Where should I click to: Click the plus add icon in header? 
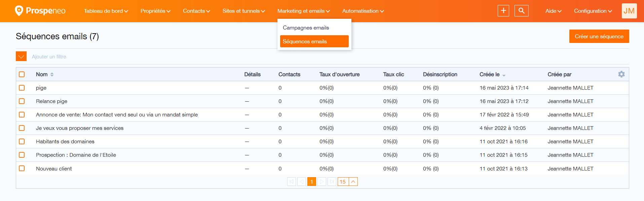503,11
